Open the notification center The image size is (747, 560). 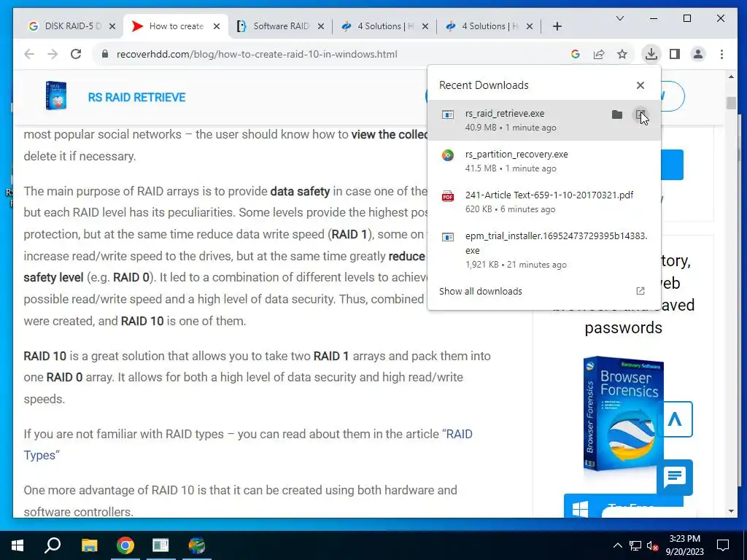click(723, 545)
